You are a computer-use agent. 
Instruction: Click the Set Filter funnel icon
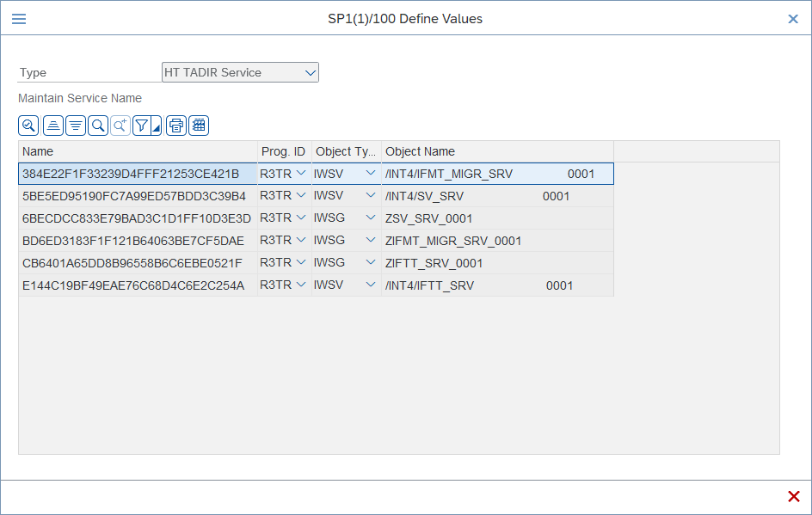click(x=141, y=126)
